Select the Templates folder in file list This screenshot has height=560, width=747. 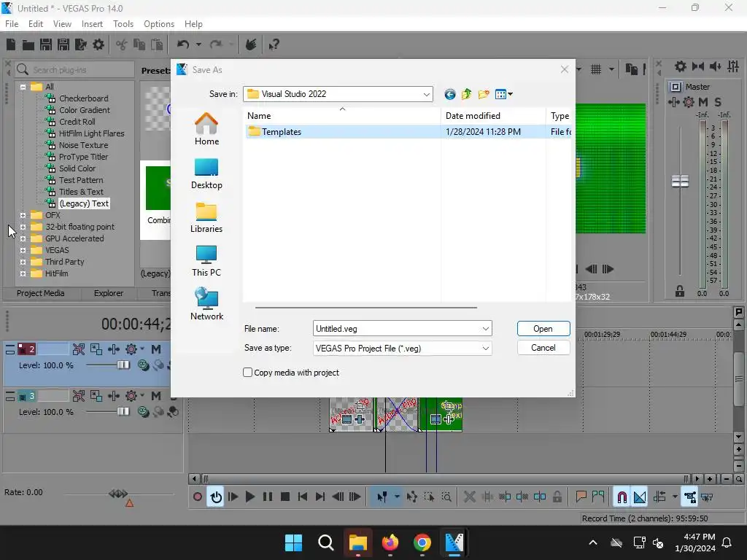pos(409,132)
